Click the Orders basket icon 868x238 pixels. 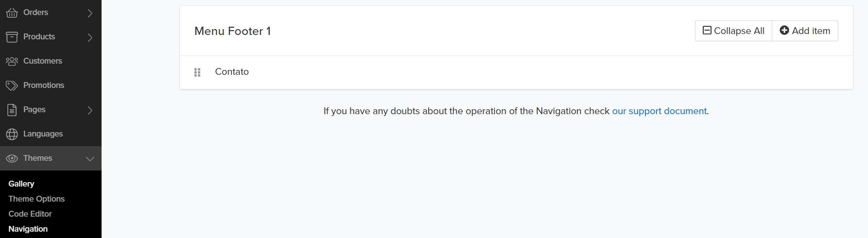[x=12, y=13]
